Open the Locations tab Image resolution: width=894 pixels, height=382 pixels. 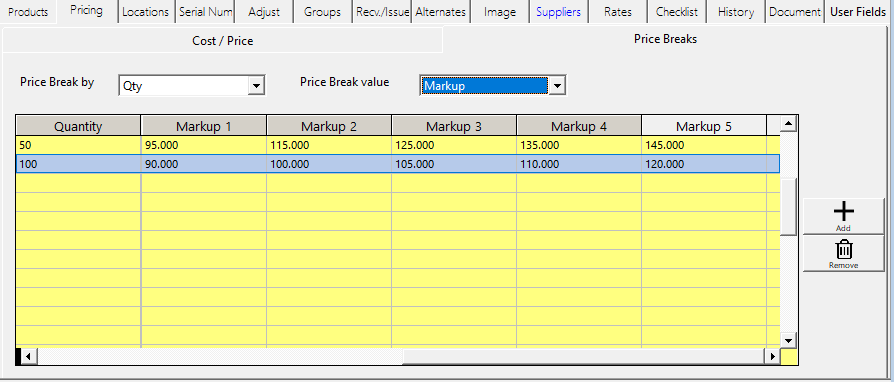point(145,11)
